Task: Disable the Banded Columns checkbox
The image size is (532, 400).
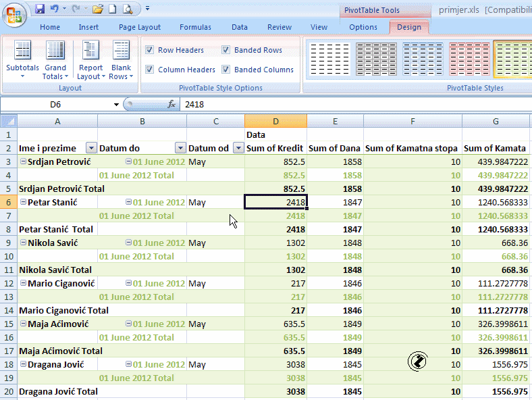Action: pos(226,70)
